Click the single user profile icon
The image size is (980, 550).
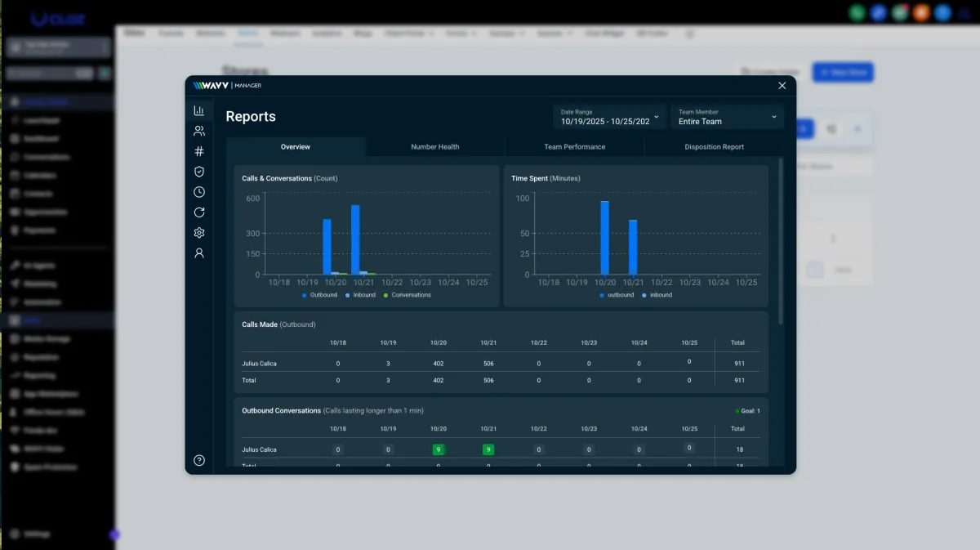coord(198,253)
